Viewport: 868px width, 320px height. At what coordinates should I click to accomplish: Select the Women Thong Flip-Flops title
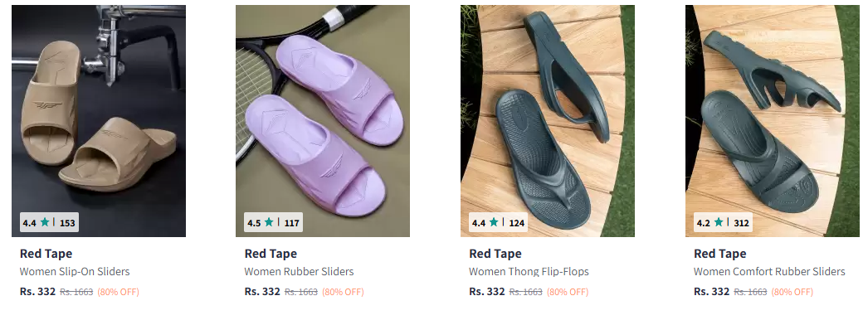(529, 271)
